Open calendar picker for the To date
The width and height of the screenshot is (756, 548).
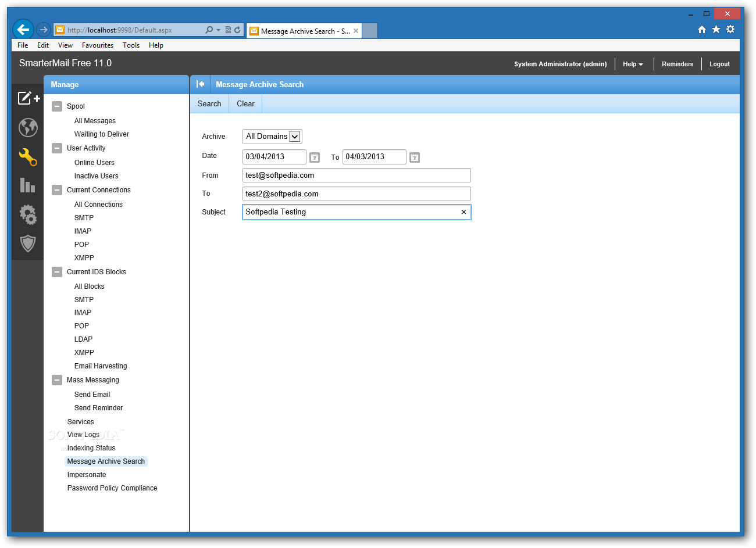[415, 157]
